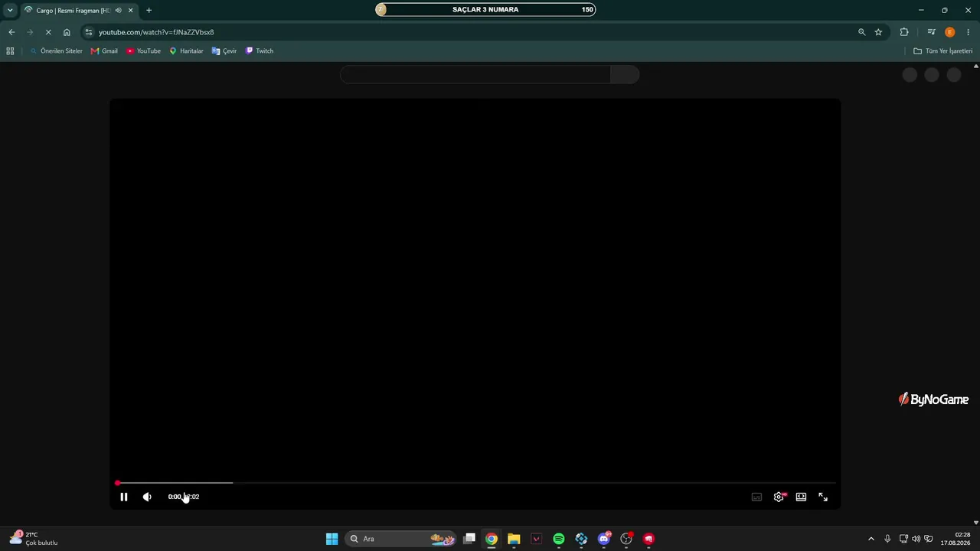This screenshot has height=551, width=980.
Task: Expand the Tüm Yer İşaretleri folder
Action: pos(942,51)
